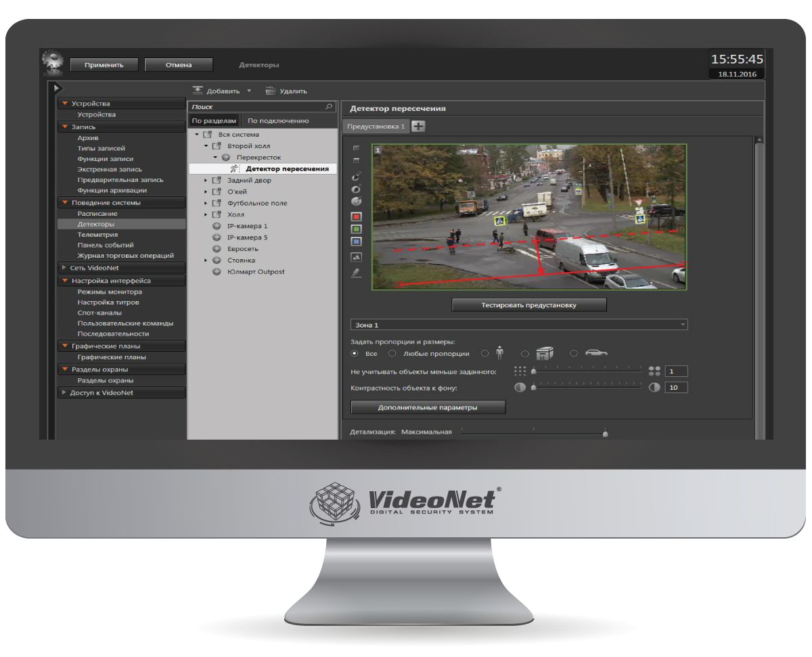Open the Журнал торговых операций item
The image size is (812, 657).
(126, 255)
